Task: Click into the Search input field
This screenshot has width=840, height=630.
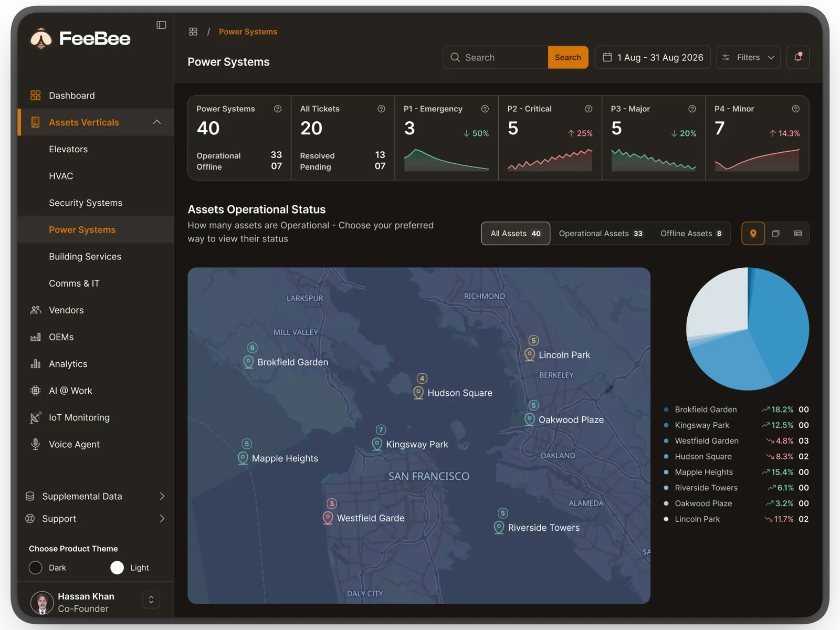Action: [496, 57]
